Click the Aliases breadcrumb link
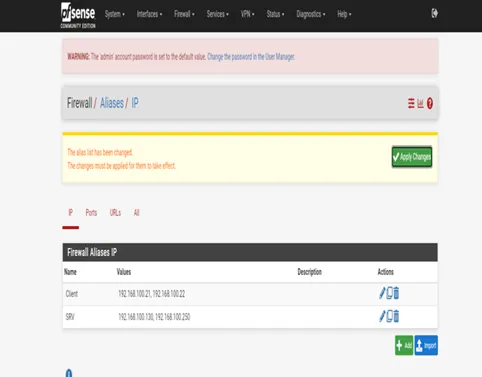This screenshot has width=482, height=377. [112, 103]
